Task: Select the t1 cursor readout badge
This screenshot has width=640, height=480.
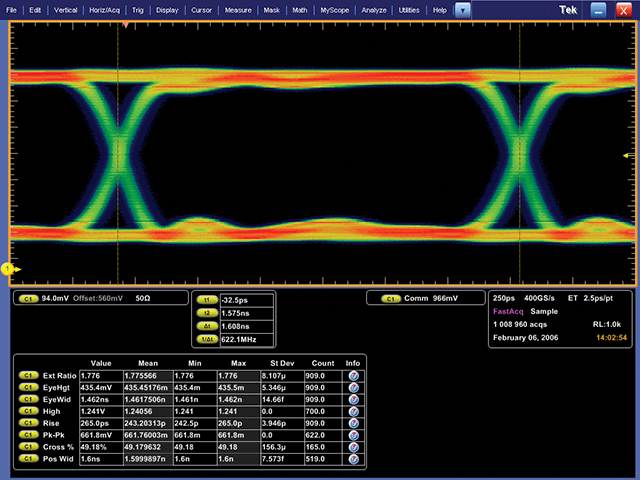Action: [208, 299]
